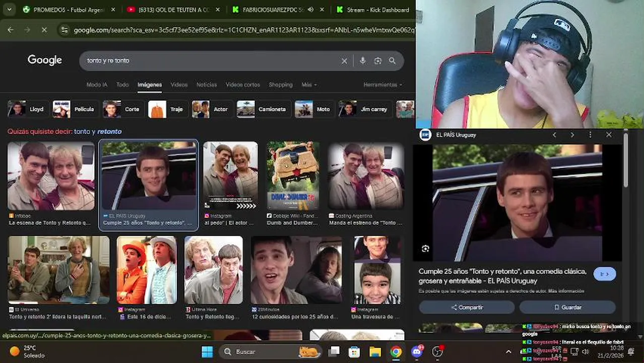Open Modo IA search tab

97,85
